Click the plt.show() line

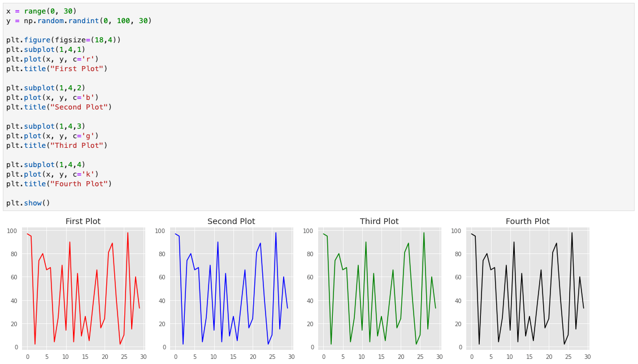coord(28,203)
